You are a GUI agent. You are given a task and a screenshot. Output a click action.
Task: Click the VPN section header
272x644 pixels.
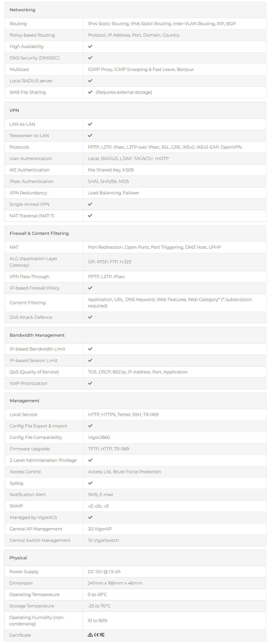coord(14,110)
